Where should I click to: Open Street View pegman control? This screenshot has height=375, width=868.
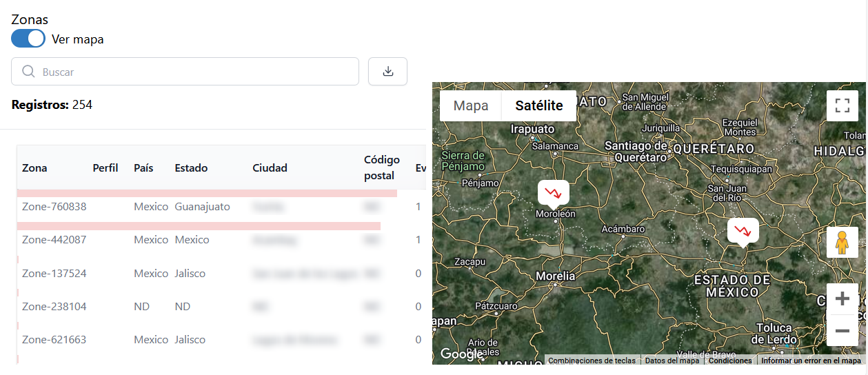(842, 243)
